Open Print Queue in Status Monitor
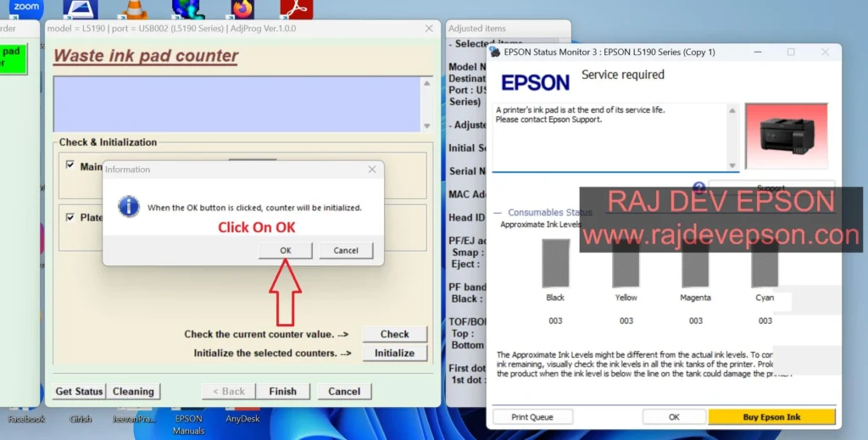868x440 pixels. point(531,417)
